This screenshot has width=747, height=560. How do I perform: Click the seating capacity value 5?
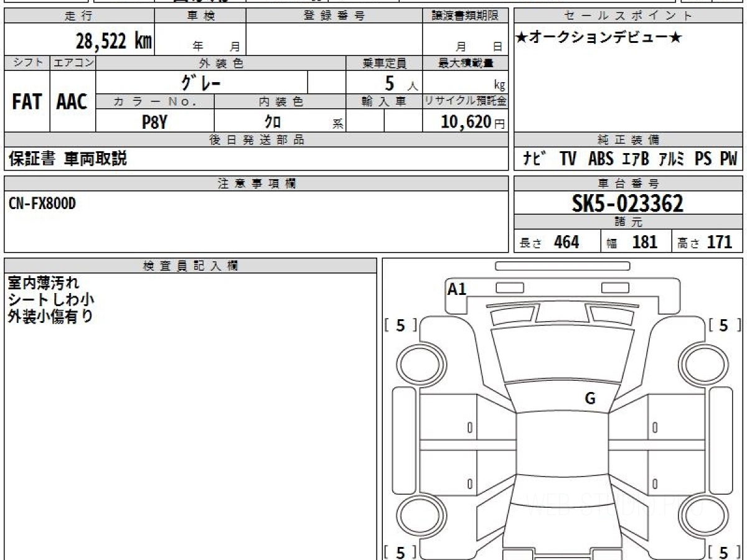pyautogui.click(x=390, y=83)
